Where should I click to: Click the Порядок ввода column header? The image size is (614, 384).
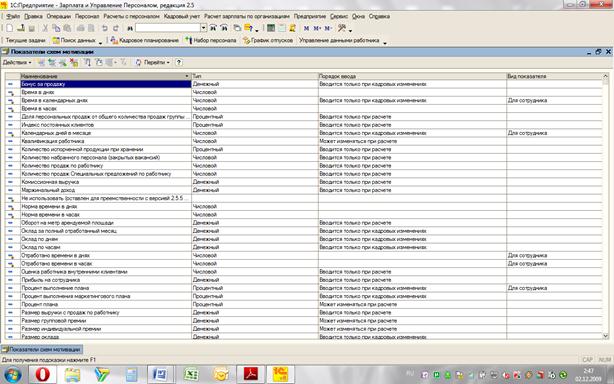(x=412, y=76)
